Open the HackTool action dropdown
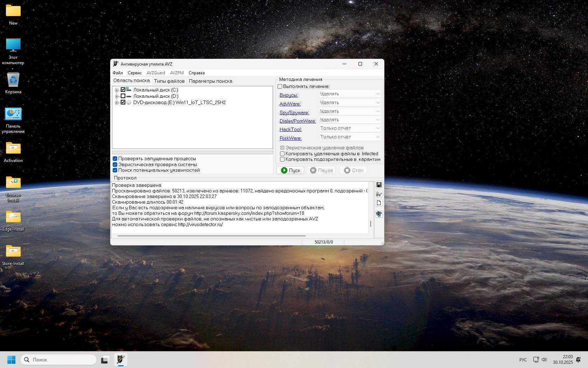 350,128
